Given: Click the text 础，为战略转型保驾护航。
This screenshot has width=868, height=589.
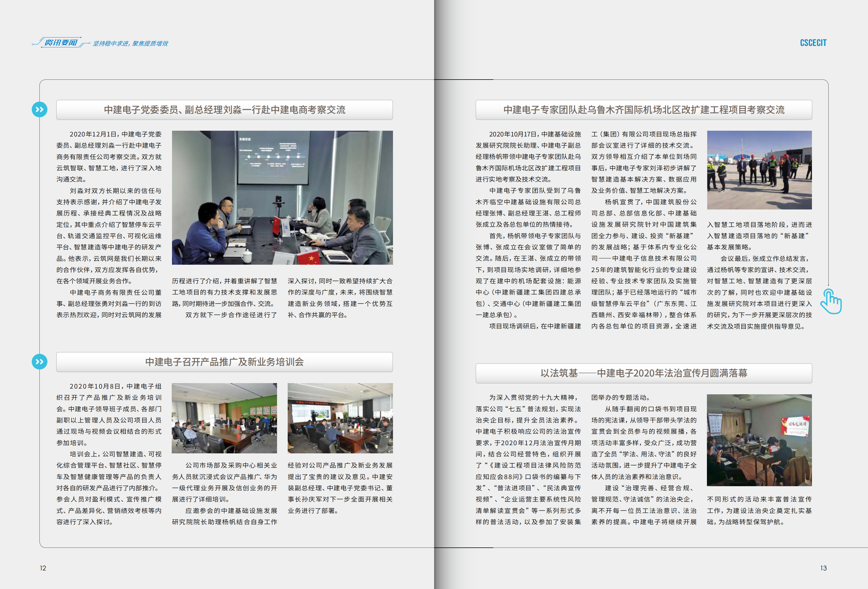Looking at the screenshot, I should (x=747, y=522).
